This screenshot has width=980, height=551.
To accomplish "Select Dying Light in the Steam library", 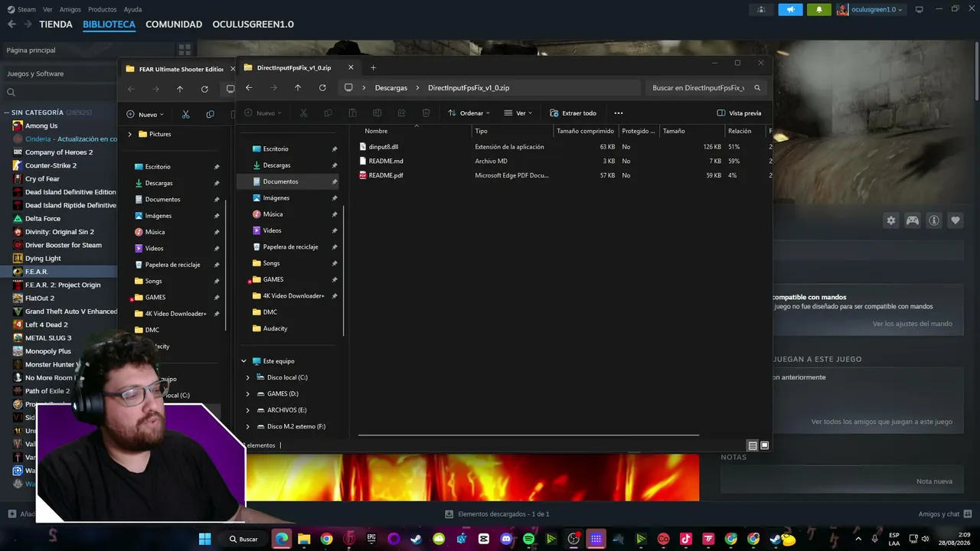I will click(x=43, y=259).
